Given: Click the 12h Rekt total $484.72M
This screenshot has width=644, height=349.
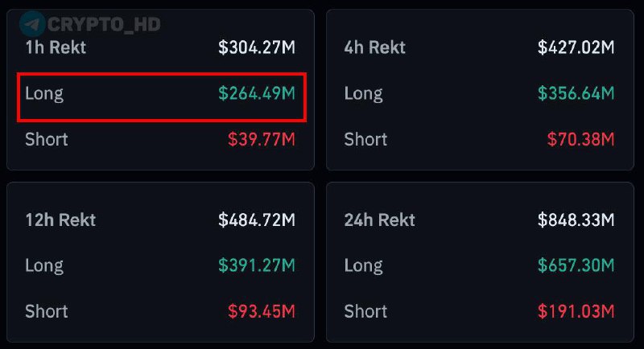Looking at the screenshot, I should click(257, 220).
